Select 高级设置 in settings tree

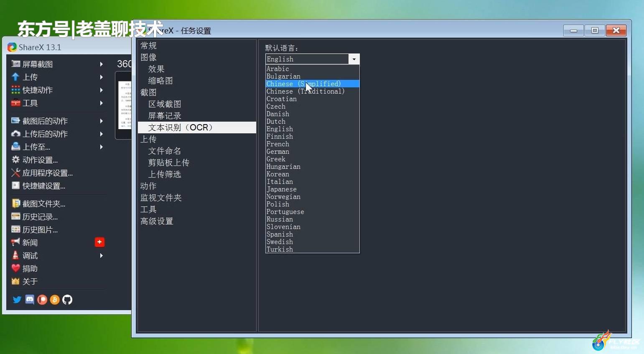coord(157,221)
